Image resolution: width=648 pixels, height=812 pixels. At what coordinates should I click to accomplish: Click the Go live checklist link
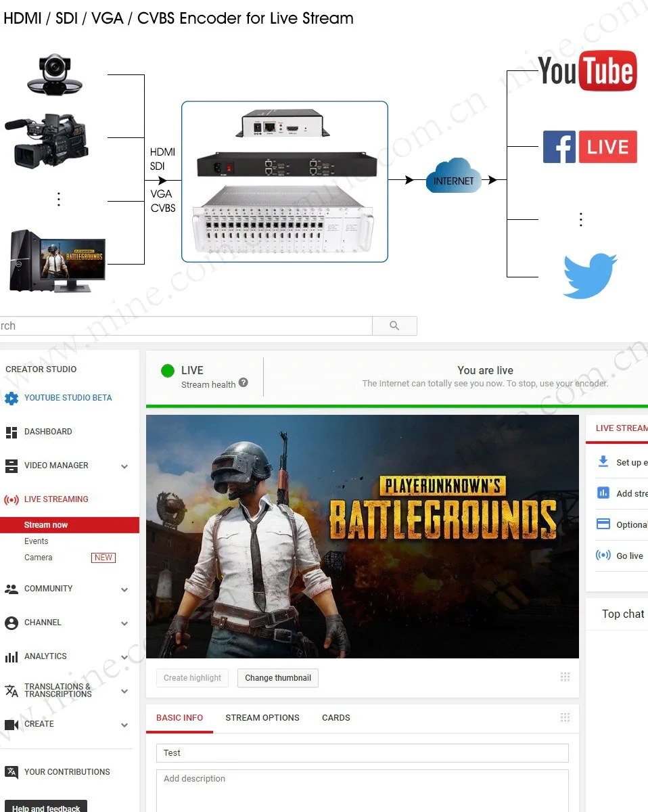(x=630, y=556)
